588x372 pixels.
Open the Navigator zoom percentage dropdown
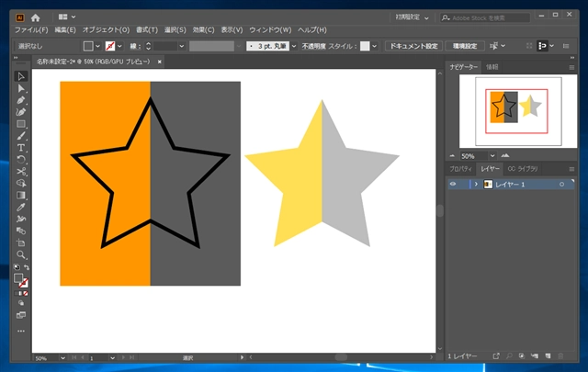click(492, 155)
